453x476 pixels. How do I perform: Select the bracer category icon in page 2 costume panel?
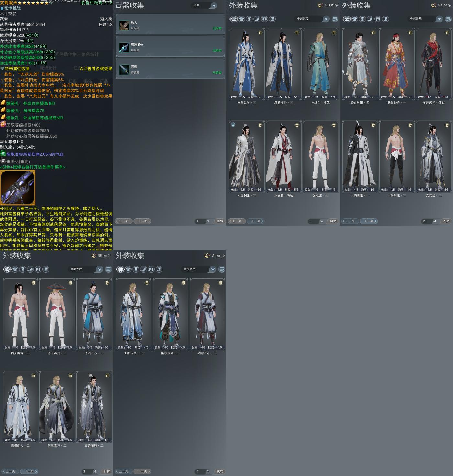(x=370, y=19)
